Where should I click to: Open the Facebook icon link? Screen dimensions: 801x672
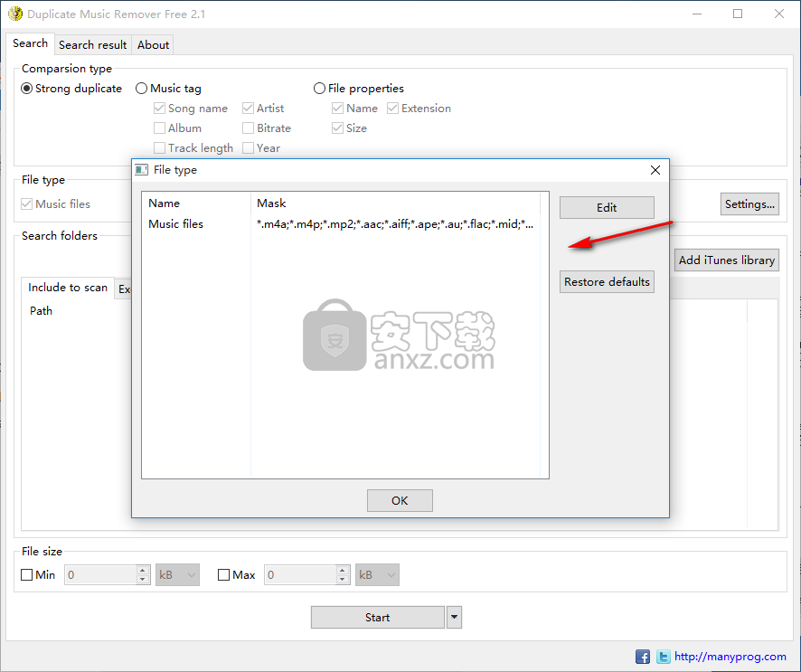[642, 657]
